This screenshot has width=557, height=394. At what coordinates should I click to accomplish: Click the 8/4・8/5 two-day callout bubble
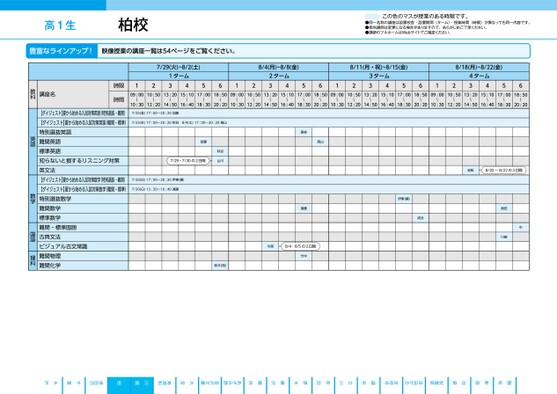coord(301,246)
